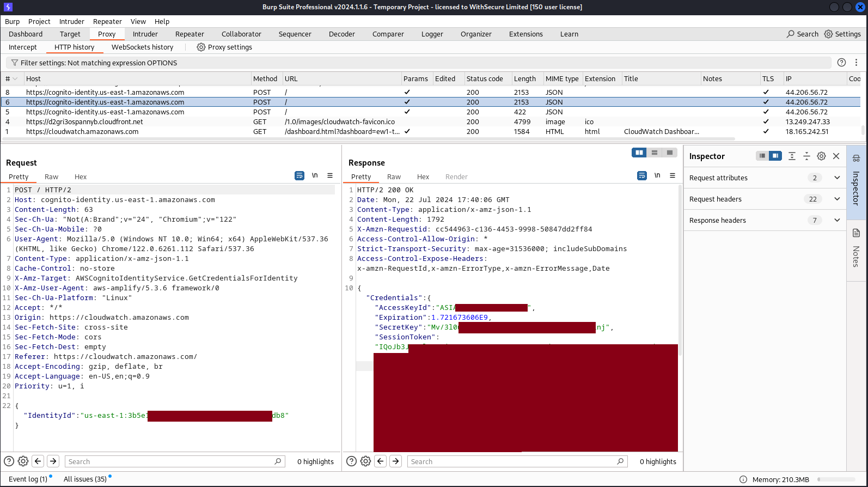
Task: Close the Inspector panel
Action: pos(836,156)
